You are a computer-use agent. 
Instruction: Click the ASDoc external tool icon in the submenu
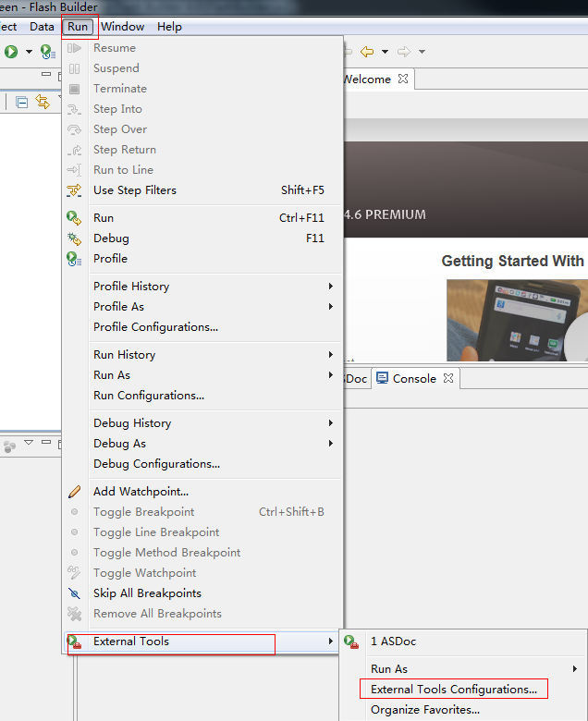[x=351, y=642]
